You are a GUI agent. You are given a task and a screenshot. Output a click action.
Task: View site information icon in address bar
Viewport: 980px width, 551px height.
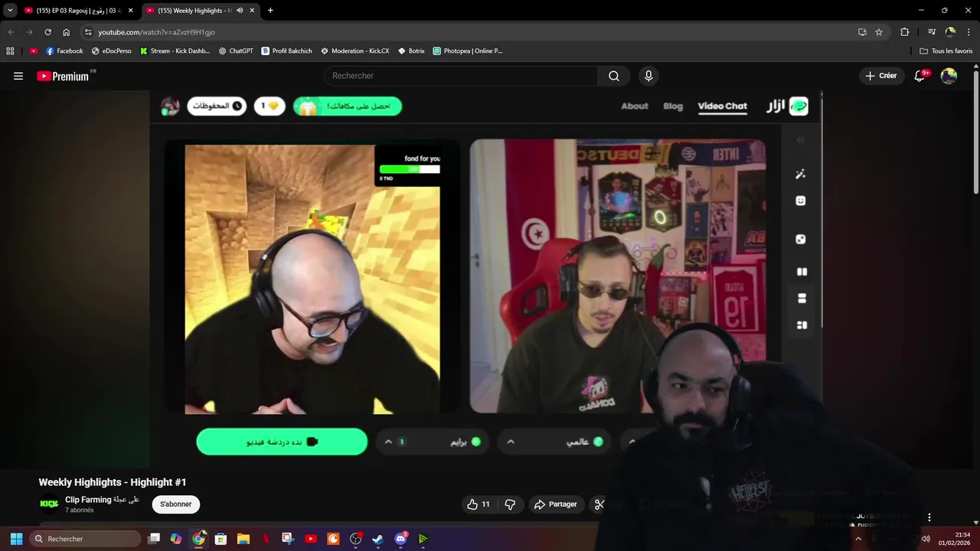coord(88,32)
